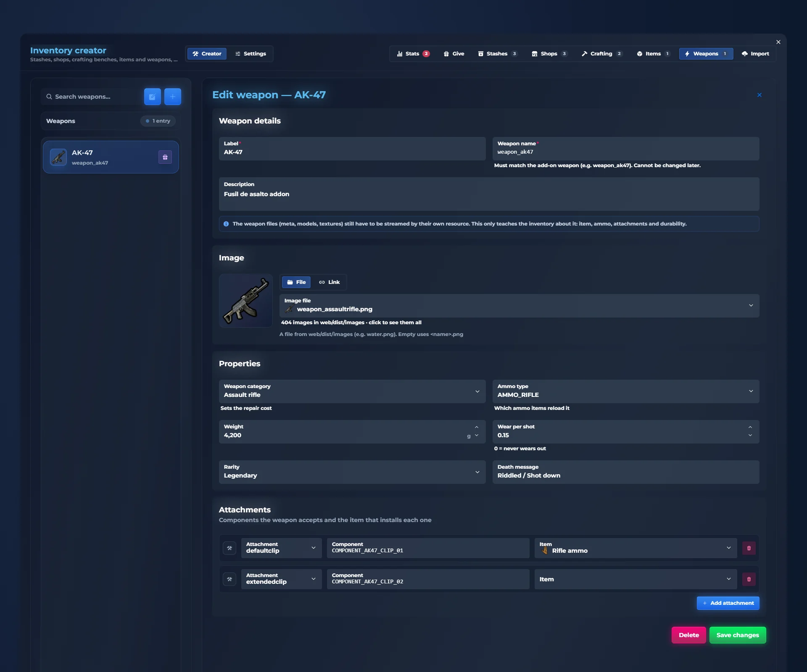Open the Crafting tab
Image resolution: width=807 pixels, height=672 pixels.
(x=602, y=54)
